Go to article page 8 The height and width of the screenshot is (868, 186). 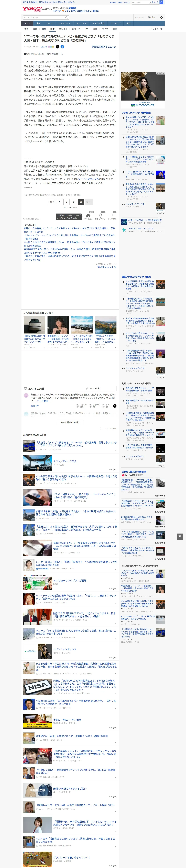[66, 202]
